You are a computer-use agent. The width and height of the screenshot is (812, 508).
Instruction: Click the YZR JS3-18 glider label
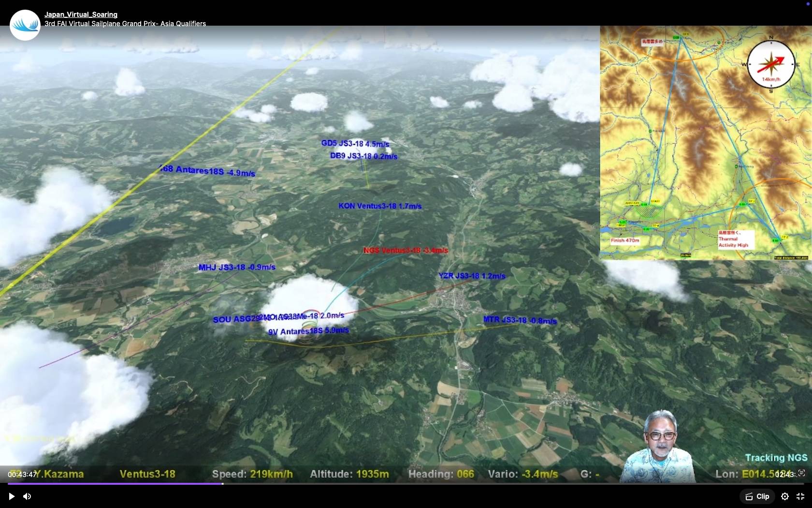(x=472, y=276)
